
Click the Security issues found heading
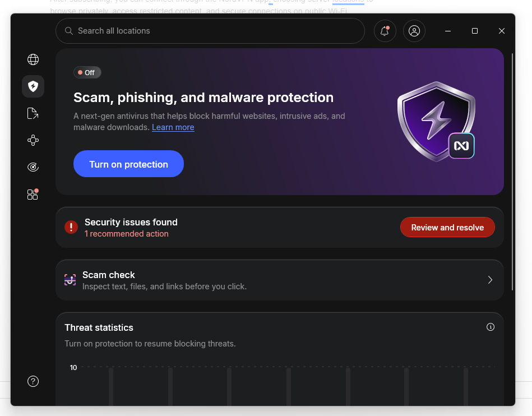tap(131, 222)
